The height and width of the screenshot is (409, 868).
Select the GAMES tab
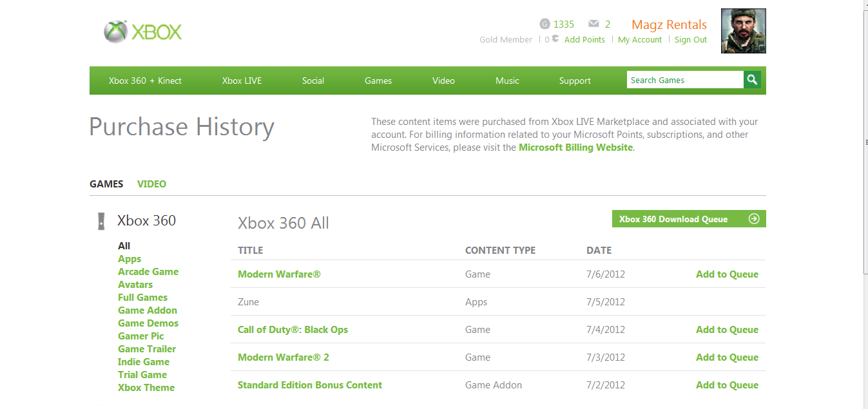[106, 184]
